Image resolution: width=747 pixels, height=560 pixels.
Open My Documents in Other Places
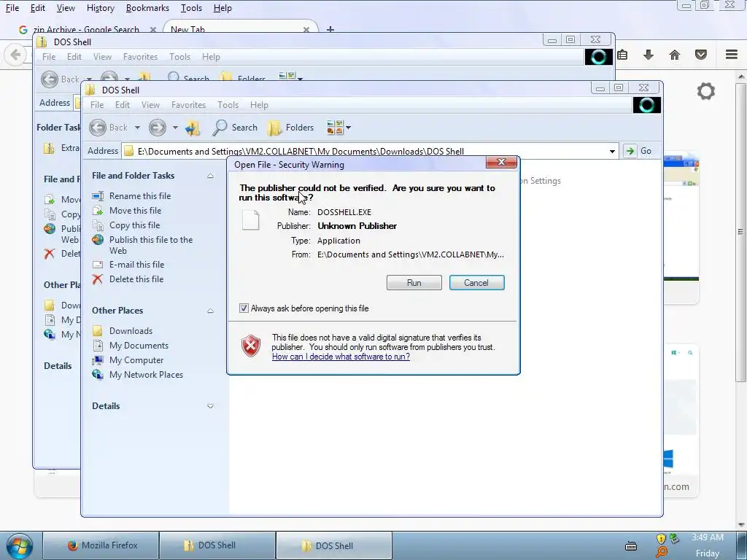(x=139, y=346)
